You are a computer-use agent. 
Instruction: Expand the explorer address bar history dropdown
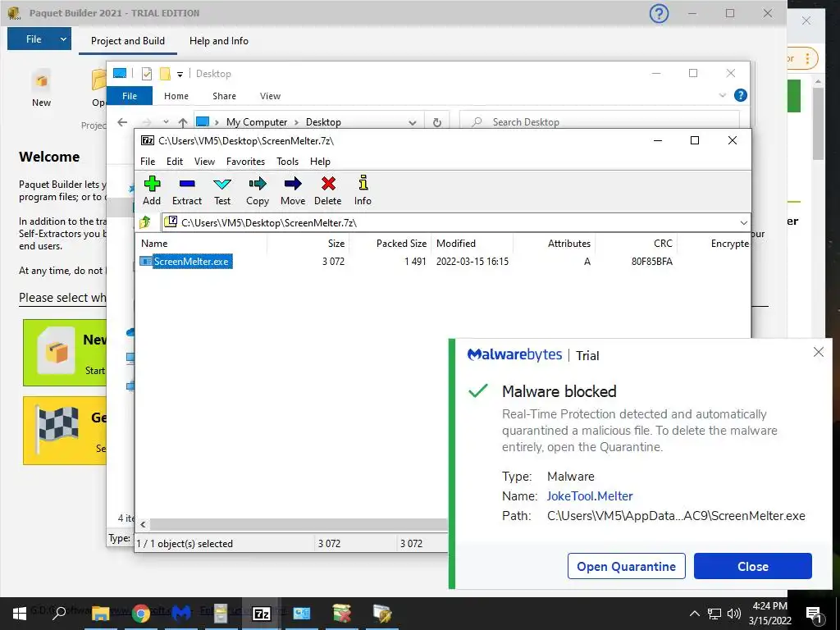click(413, 122)
